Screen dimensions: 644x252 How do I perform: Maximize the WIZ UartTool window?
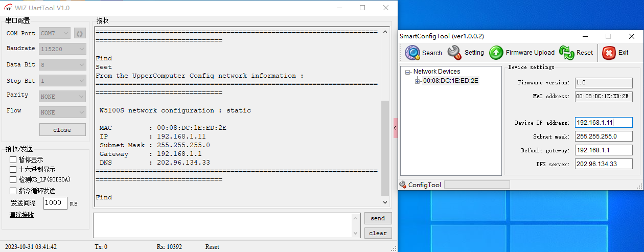pos(362,8)
